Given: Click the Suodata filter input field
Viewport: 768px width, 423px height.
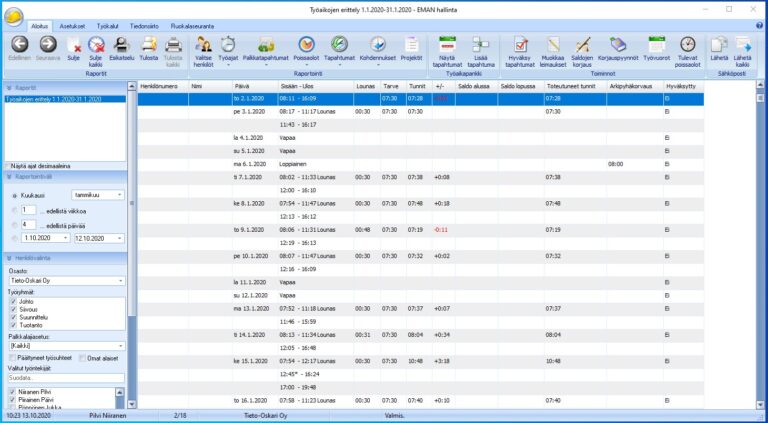Looking at the screenshot, I should tap(66, 378).
